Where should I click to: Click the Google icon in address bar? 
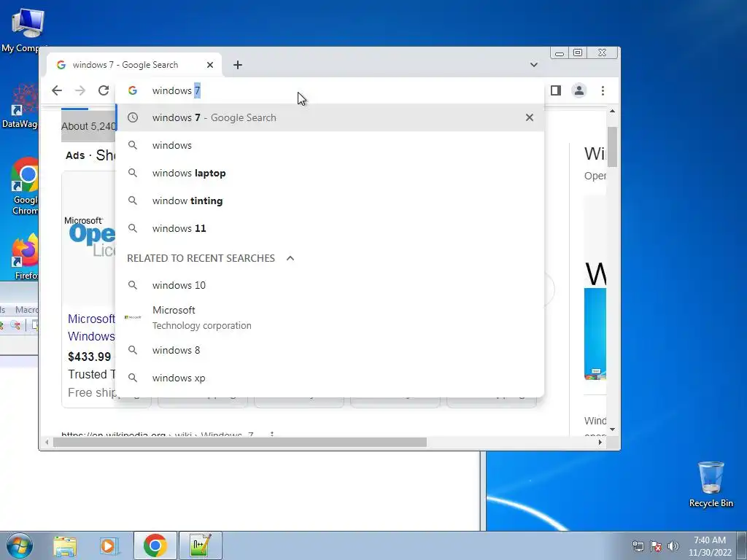click(133, 90)
